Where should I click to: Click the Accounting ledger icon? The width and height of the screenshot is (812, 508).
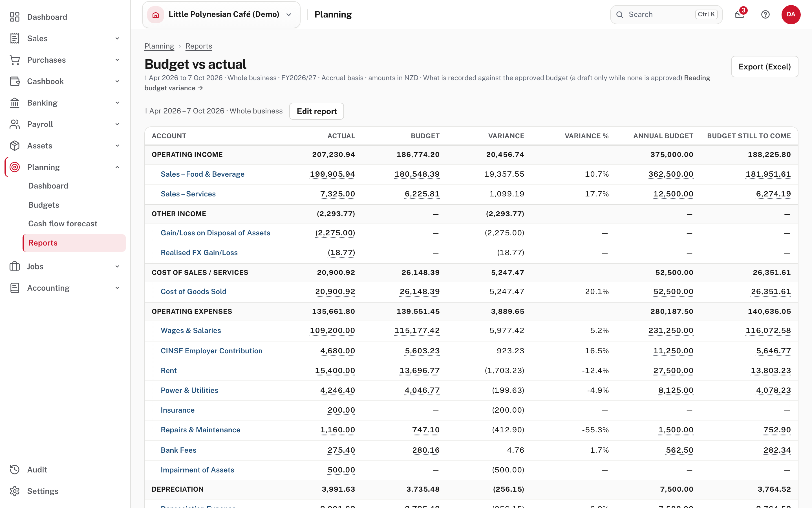(x=14, y=288)
